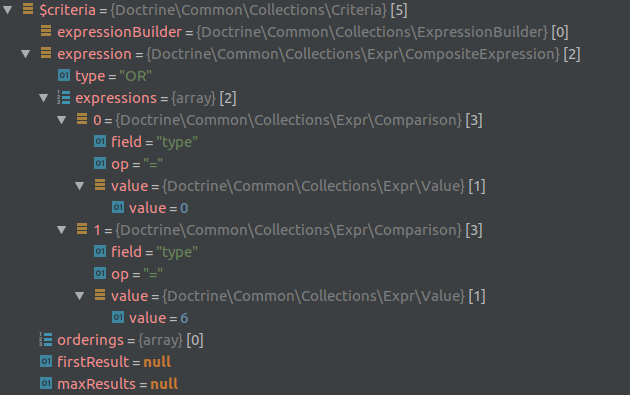Screen dimensions: 630x395
Task: Select the expression property name
Action: (x=94, y=54)
